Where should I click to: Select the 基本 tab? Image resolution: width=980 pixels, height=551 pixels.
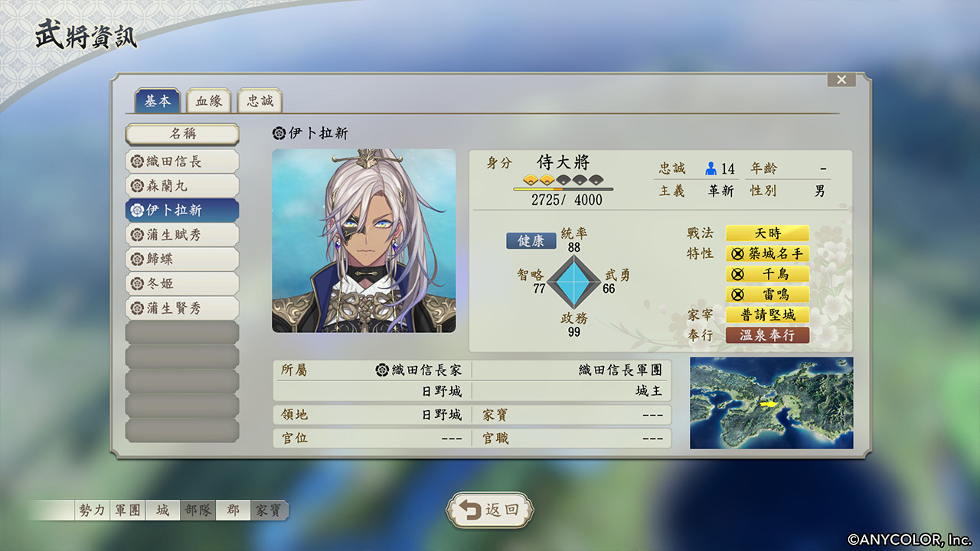158,101
